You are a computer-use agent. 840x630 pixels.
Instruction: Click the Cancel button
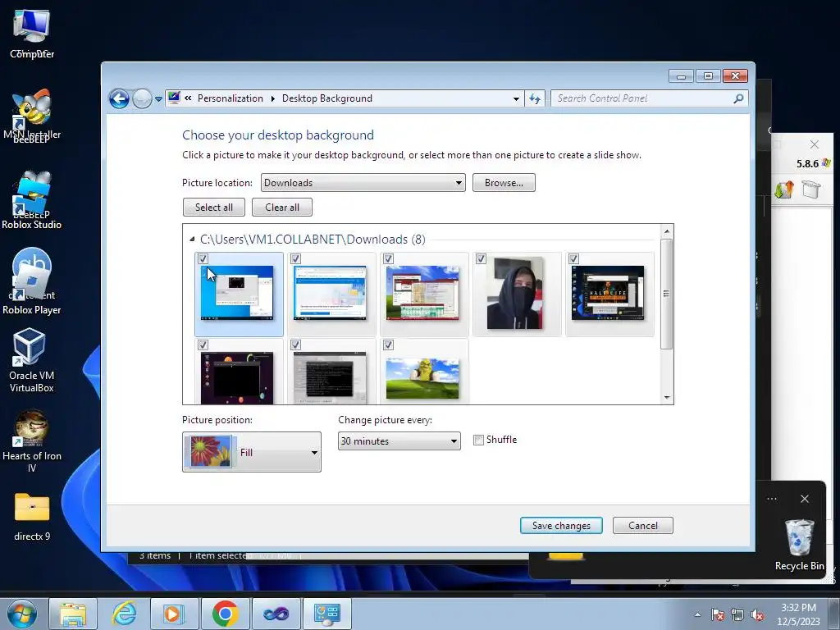pos(643,526)
